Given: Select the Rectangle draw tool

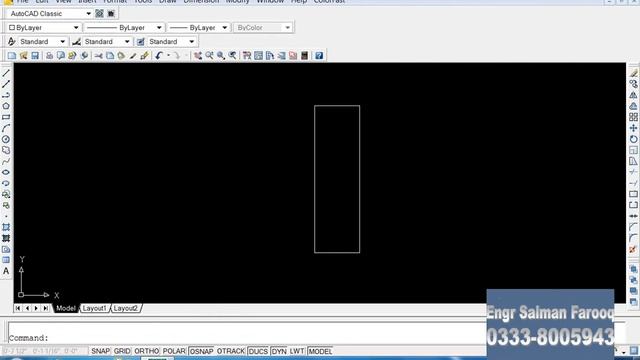Looking at the screenshot, I should click(x=6, y=117).
